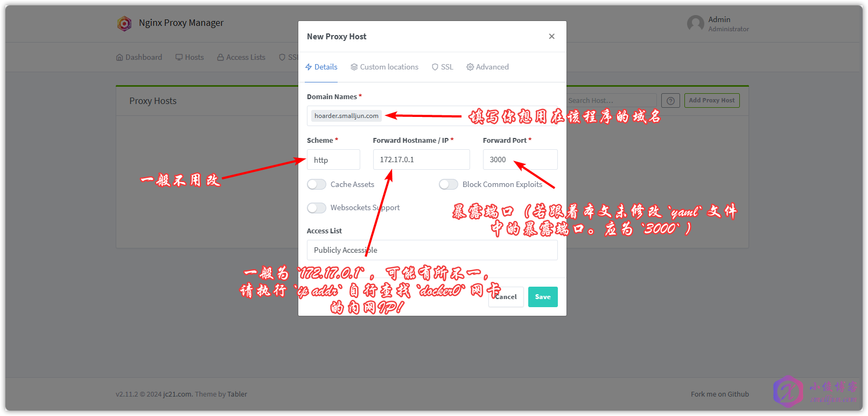This screenshot has height=416, width=868.
Task: Toggle the Websockets Support switch
Action: 317,207
